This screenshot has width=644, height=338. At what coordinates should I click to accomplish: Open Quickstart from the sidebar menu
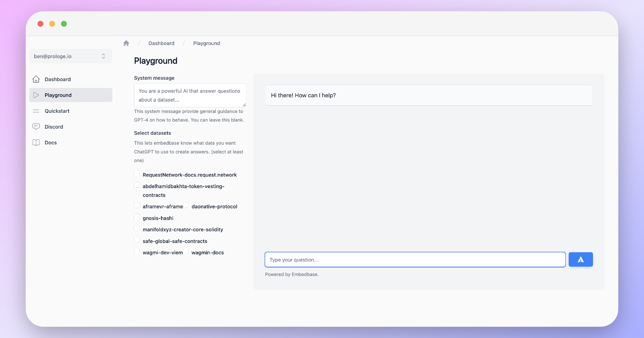tap(57, 111)
